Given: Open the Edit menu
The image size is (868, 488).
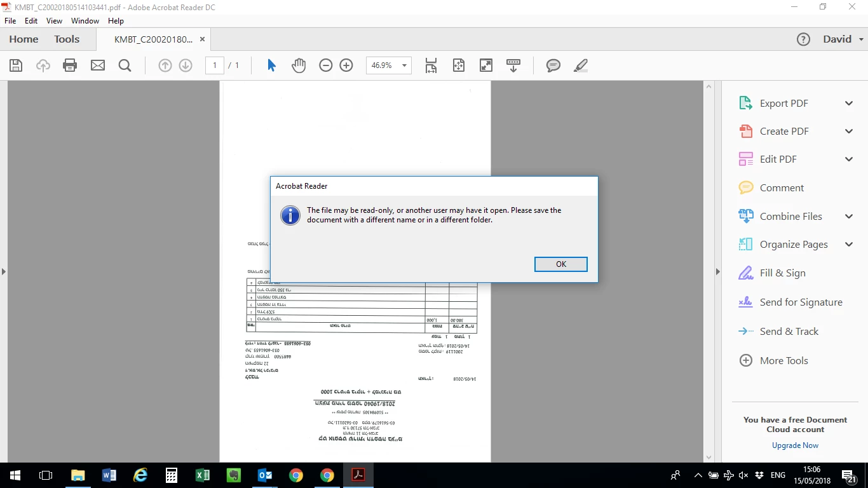Looking at the screenshot, I should [31, 21].
